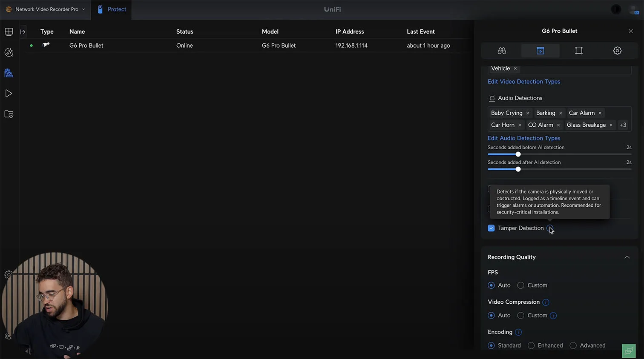Sort by Name column header

click(77, 32)
